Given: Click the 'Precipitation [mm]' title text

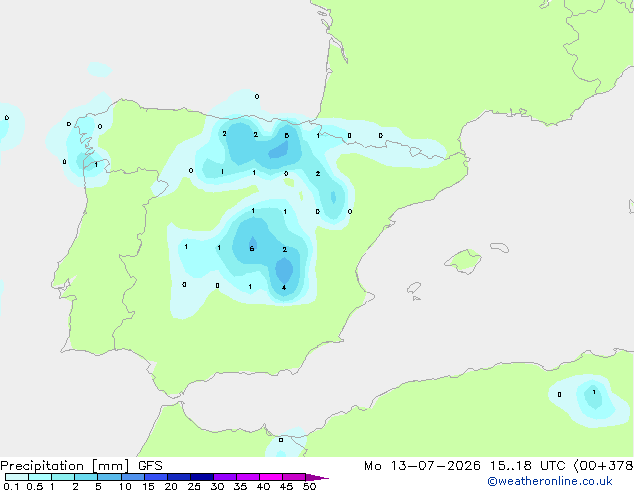Looking at the screenshot, I should point(65,466).
